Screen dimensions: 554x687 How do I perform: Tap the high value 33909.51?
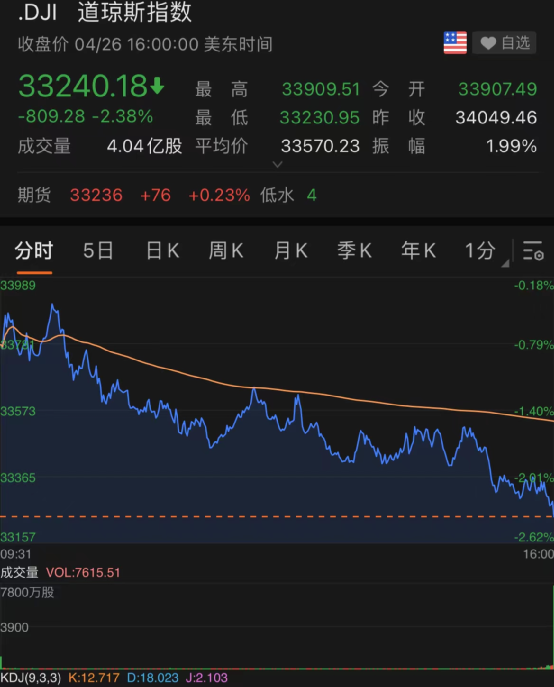point(320,89)
